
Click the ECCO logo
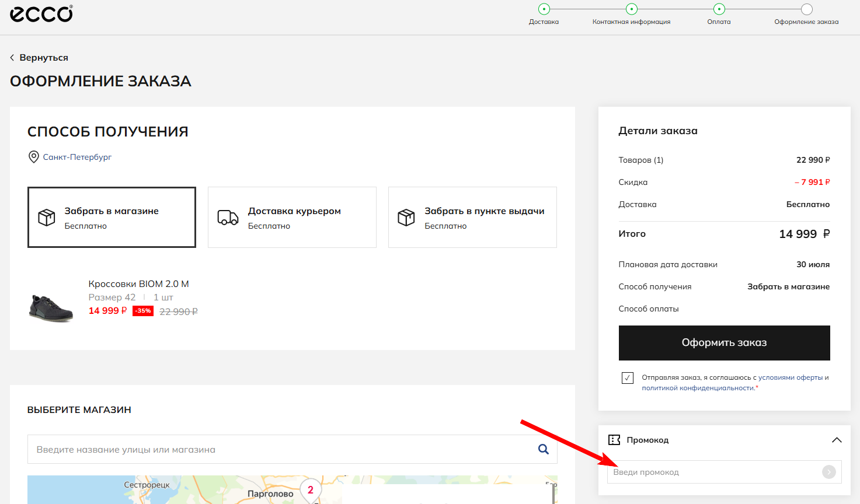pos(40,13)
